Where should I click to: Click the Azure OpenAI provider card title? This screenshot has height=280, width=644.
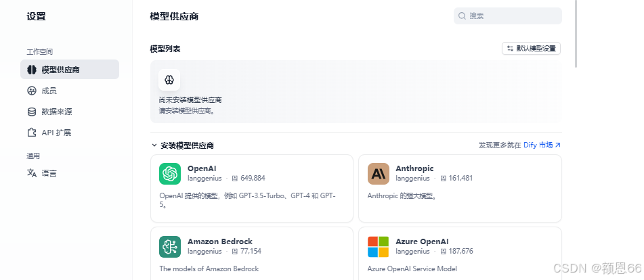coord(422,241)
